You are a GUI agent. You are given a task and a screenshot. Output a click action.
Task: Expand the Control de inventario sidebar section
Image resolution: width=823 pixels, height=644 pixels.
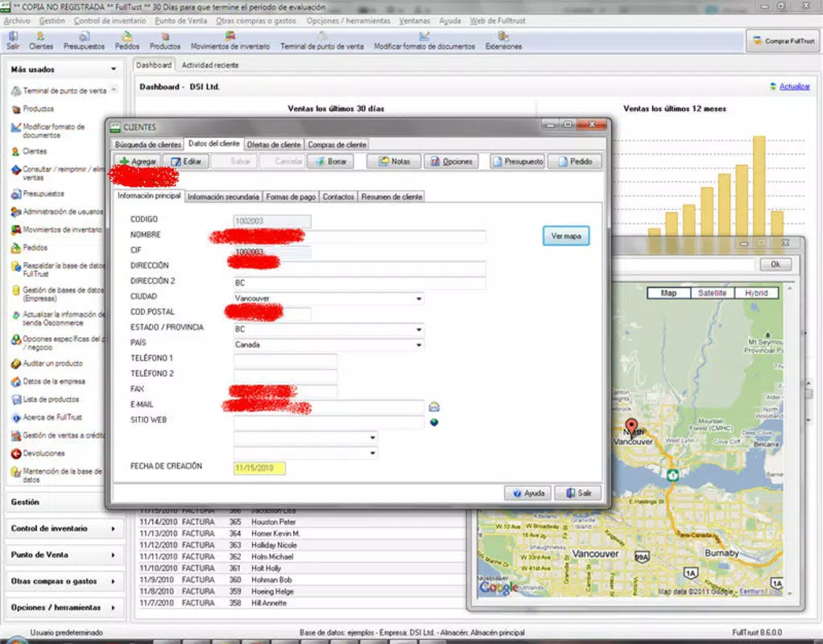64,529
